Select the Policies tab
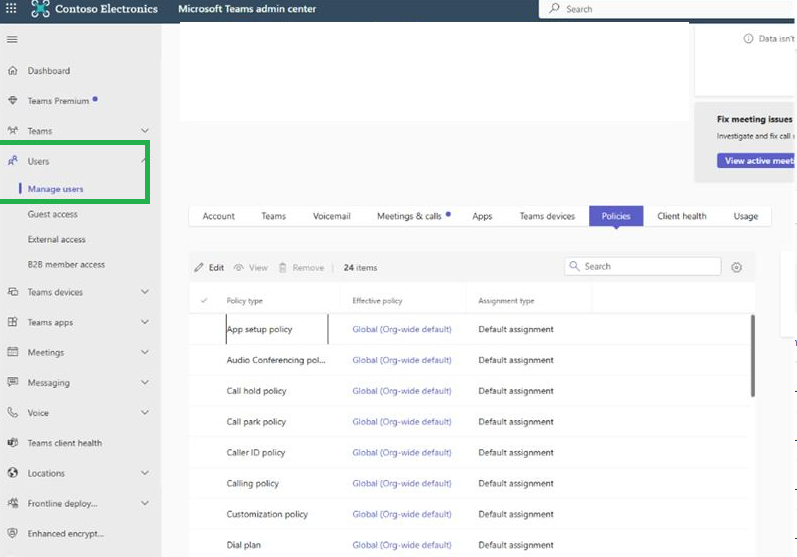797x557 pixels. click(x=616, y=216)
